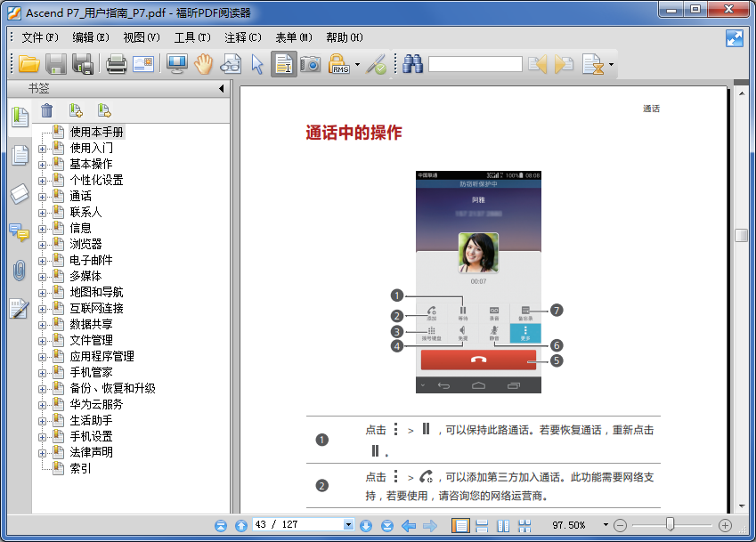756x542 pixels.
Task: Click the zoom slider handle
Action: (x=670, y=525)
